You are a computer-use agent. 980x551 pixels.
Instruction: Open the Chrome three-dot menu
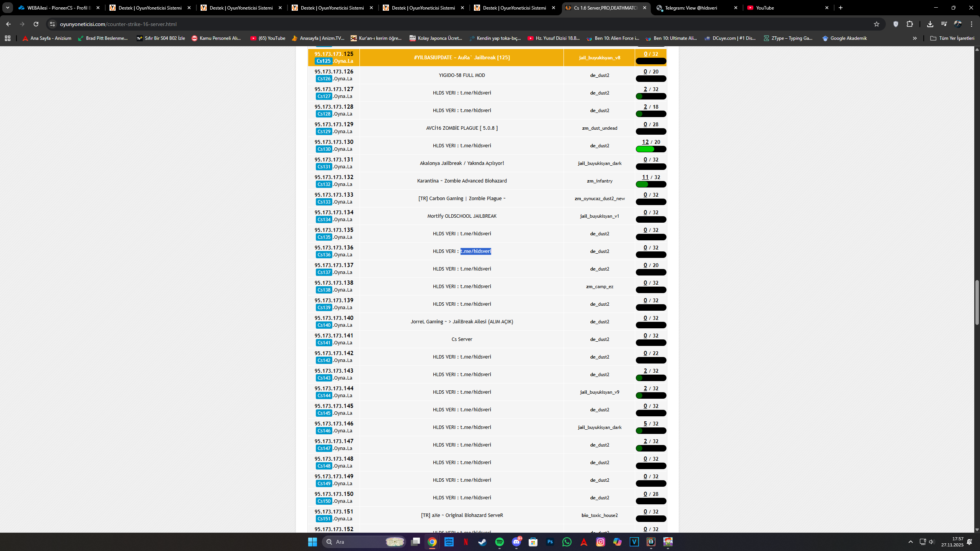(972, 24)
